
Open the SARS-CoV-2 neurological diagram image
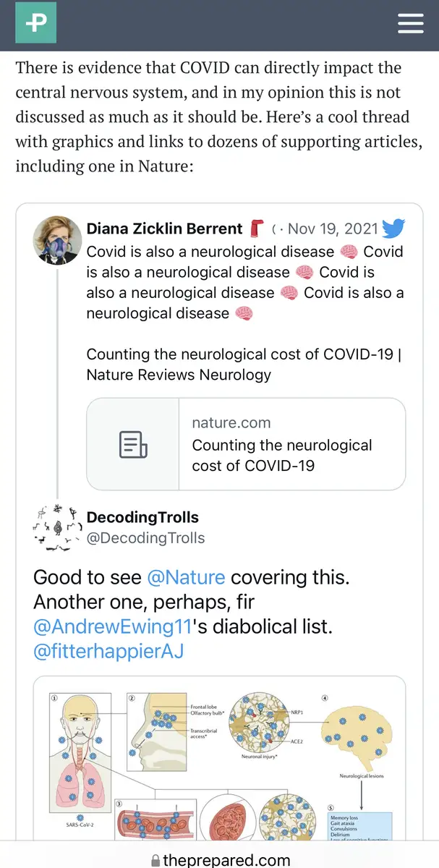[219, 758]
